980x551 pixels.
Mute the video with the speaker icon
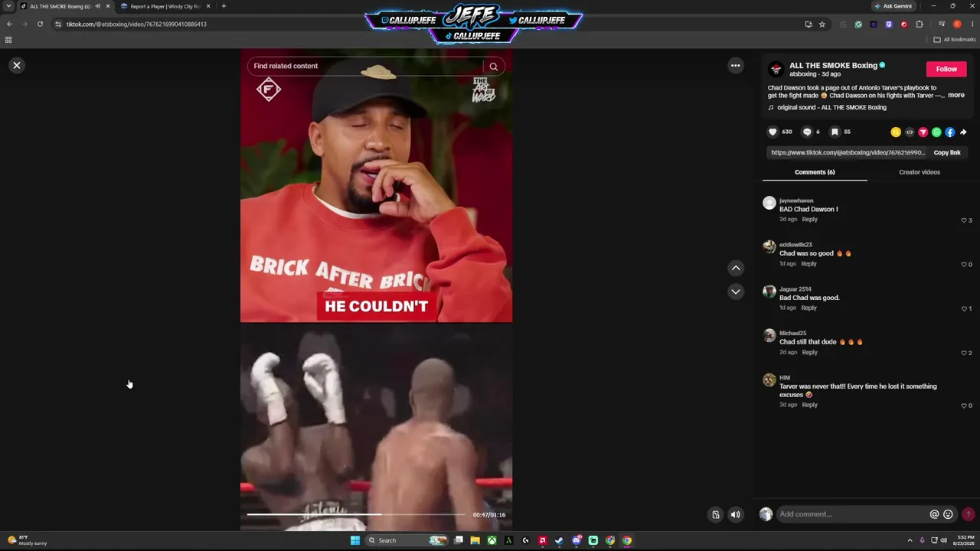[x=735, y=515]
